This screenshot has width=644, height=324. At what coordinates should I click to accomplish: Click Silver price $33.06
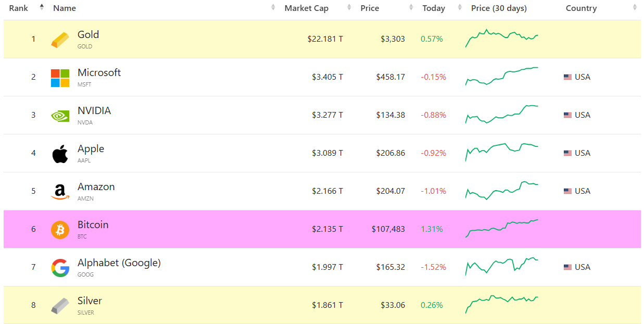(393, 305)
